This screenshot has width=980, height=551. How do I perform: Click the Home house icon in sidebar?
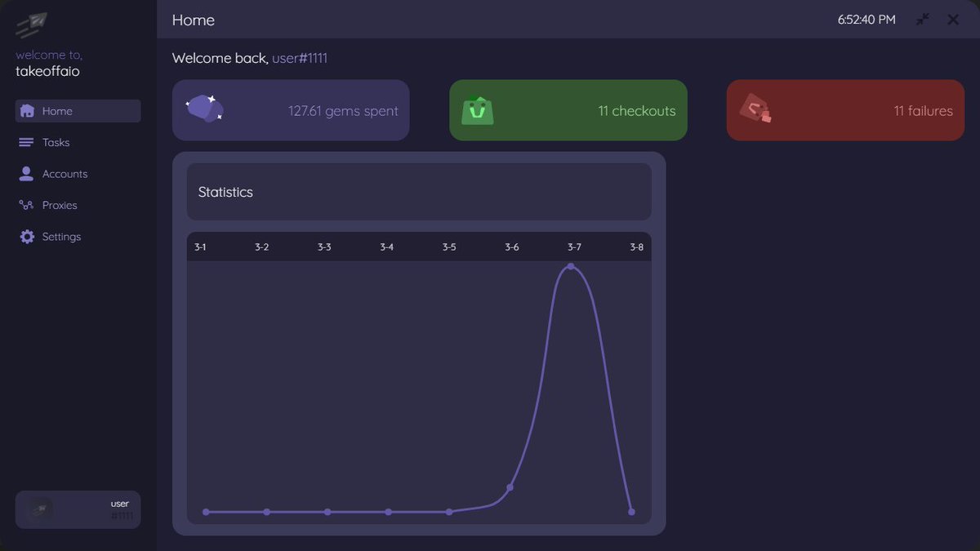point(27,111)
